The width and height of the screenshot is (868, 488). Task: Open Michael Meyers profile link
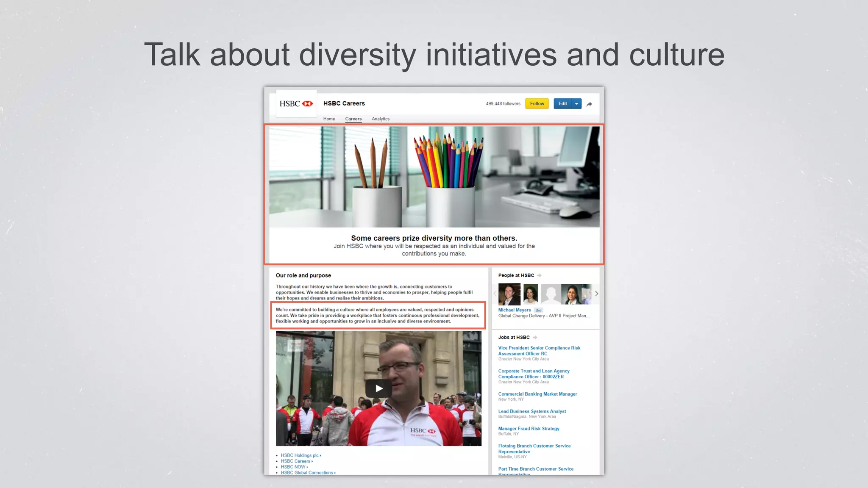pyautogui.click(x=515, y=310)
